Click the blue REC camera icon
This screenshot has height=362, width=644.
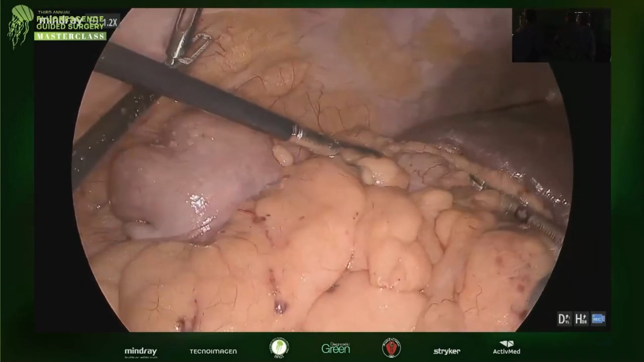[x=598, y=319]
